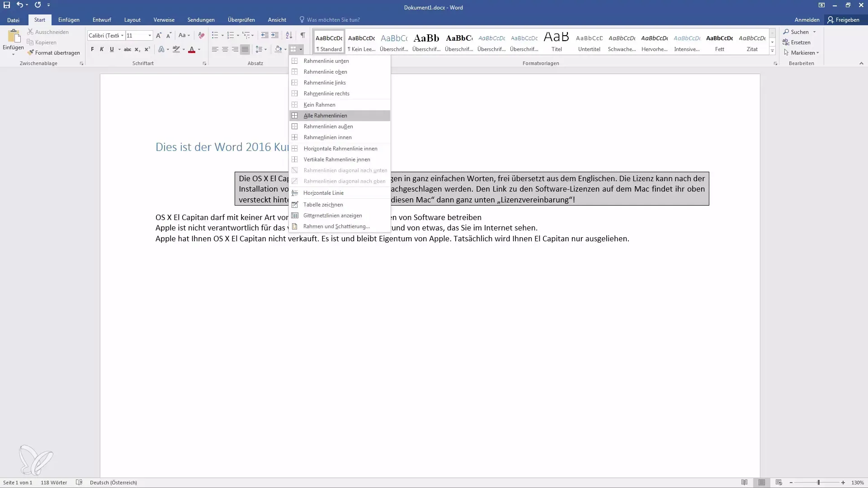
Task: Click text highlight color button
Action: tap(176, 49)
